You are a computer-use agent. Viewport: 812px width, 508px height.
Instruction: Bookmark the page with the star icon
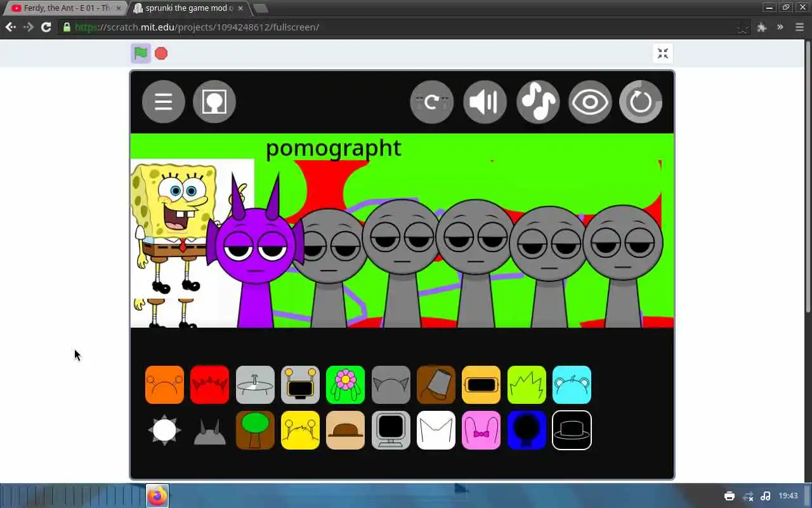(742, 27)
